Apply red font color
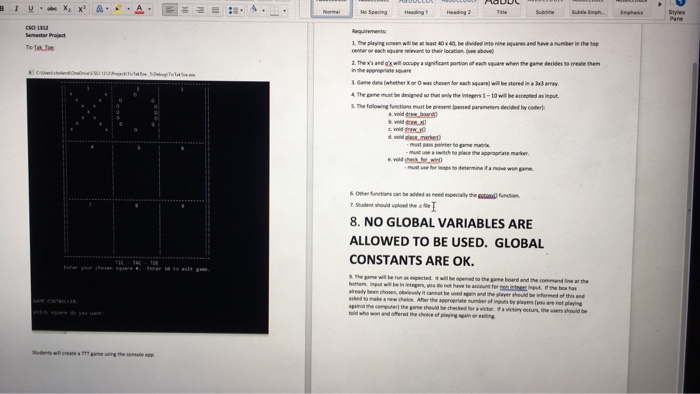Viewport: 700px width, 394px height. click(x=139, y=9)
